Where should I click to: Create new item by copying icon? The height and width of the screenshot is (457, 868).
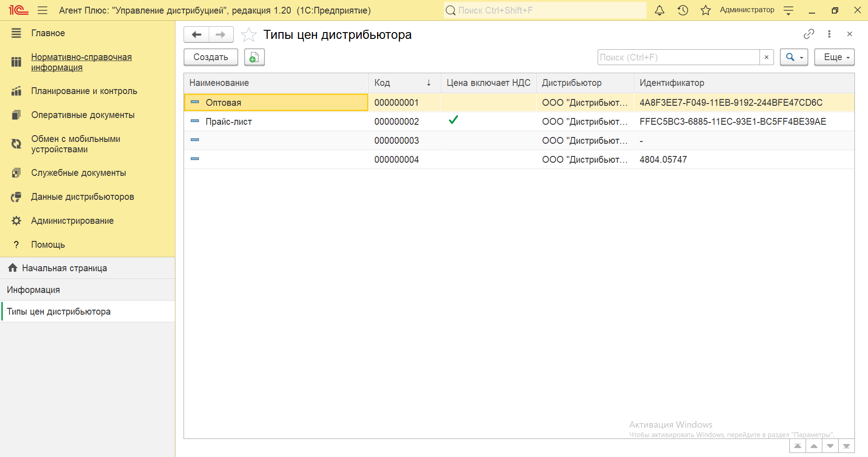click(x=255, y=57)
